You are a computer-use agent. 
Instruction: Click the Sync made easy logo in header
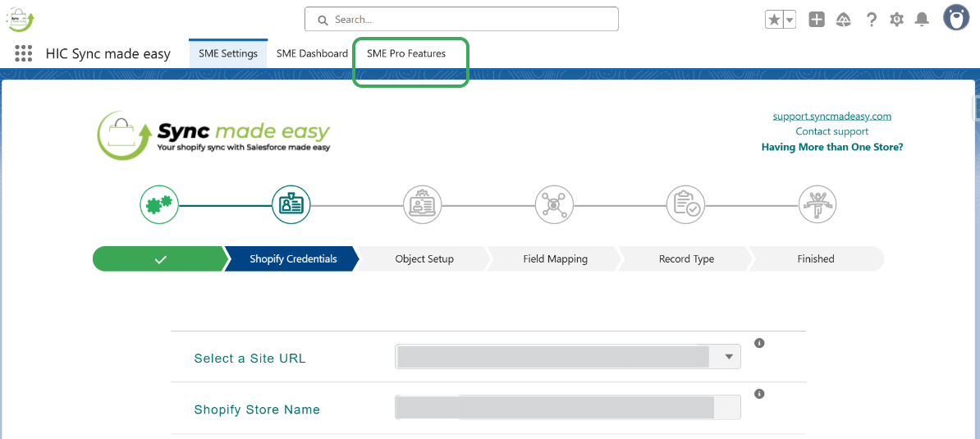pyautogui.click(x=21, y=19)
